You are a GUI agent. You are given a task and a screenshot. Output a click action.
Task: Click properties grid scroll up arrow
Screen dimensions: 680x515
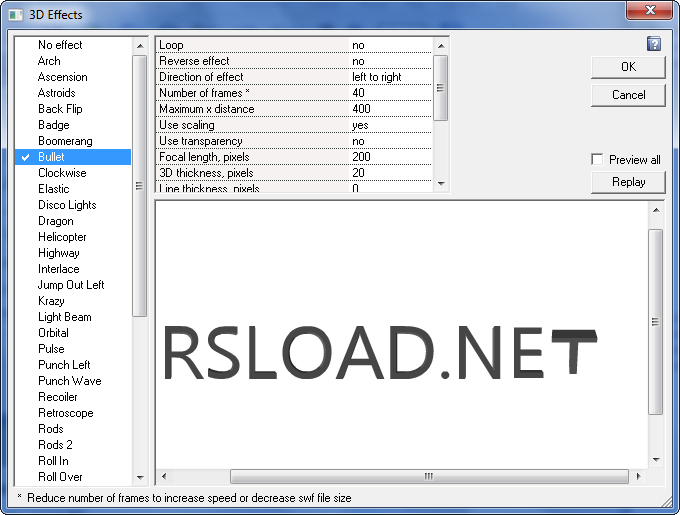coord(441,46)
